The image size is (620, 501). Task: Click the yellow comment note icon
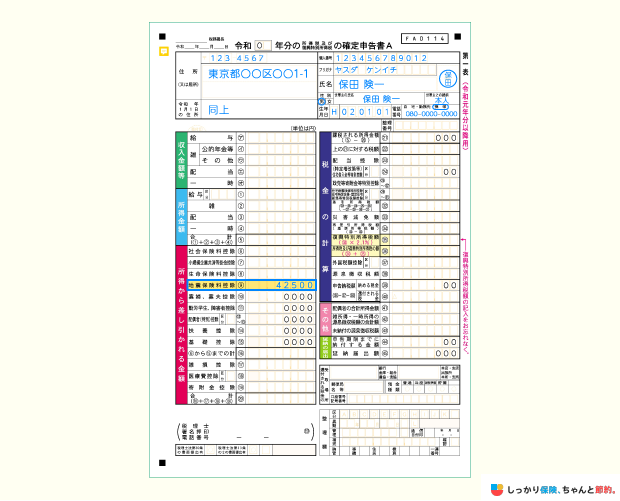point(164,51)
